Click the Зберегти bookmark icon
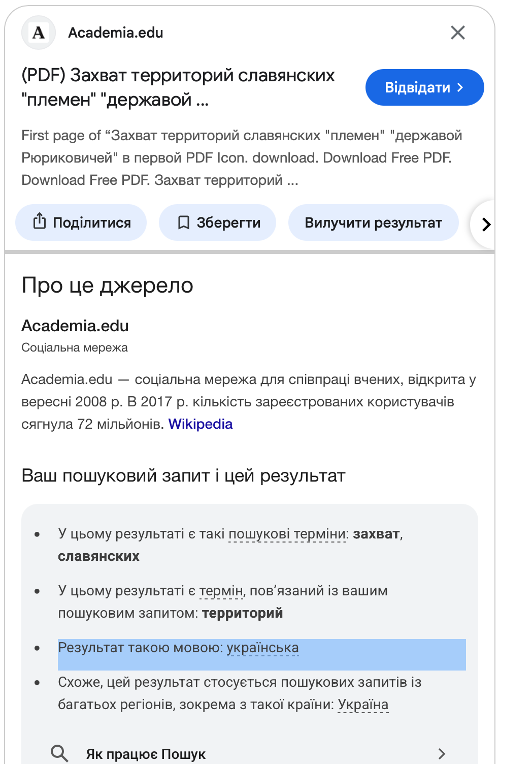The image size is (532, 764). [x=184, y=222]
